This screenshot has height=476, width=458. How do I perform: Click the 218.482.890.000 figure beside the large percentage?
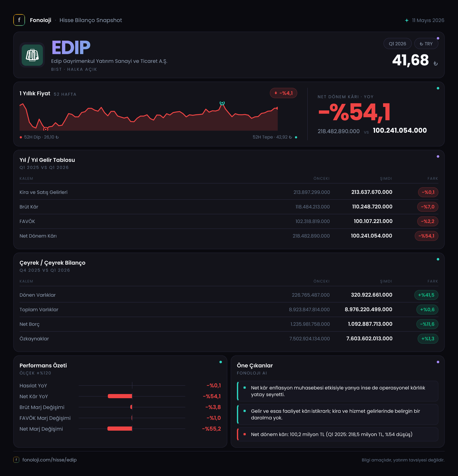[x=339, y=131]
